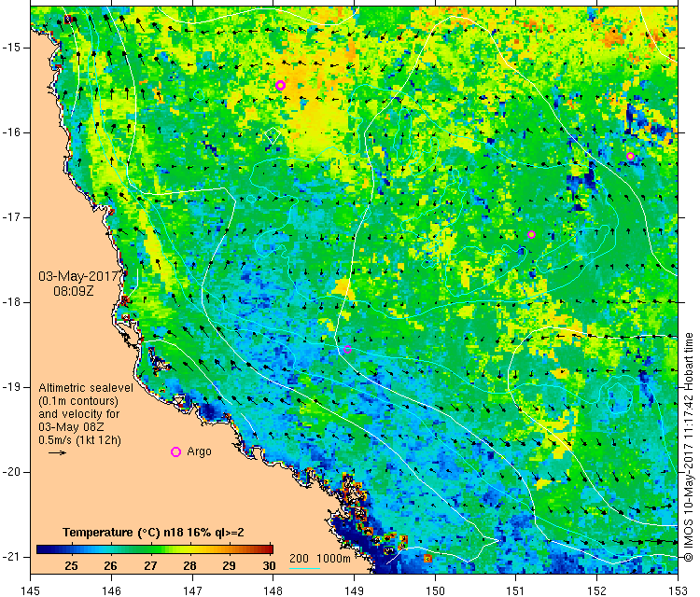The image size is (700, 597).
Task: Click the temperature color bar legend
Action: coord(154,549)
